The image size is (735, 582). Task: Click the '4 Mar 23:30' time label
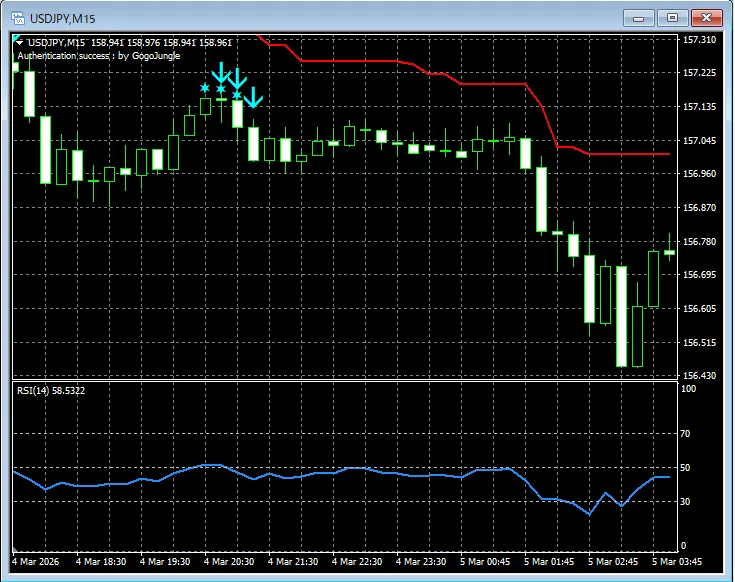[421, 561]
